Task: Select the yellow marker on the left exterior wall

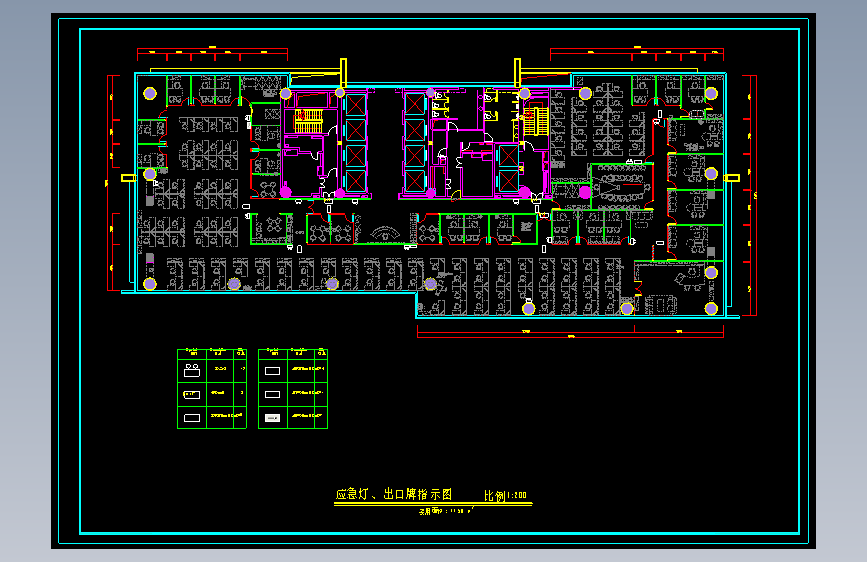Action: point(128,178)
